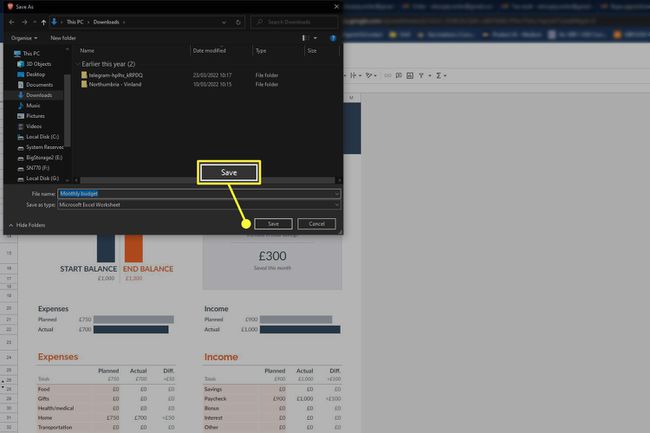Click the Cancel button in Save As

point(317,224)
